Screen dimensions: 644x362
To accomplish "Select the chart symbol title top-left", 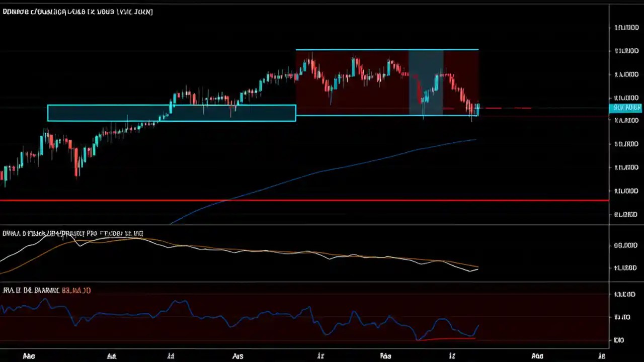I will [x=77, y=12].
